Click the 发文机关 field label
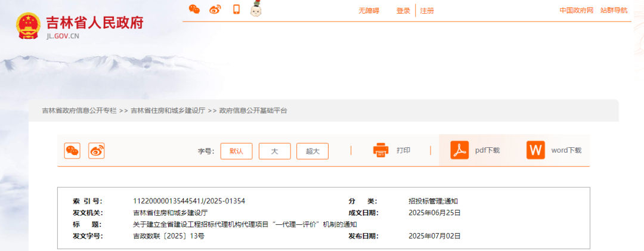 point(88,213)
